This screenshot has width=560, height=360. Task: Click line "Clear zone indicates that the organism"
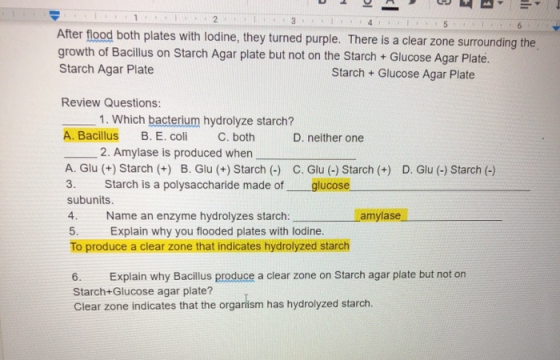pyautogui.click(x=223, y=305)
